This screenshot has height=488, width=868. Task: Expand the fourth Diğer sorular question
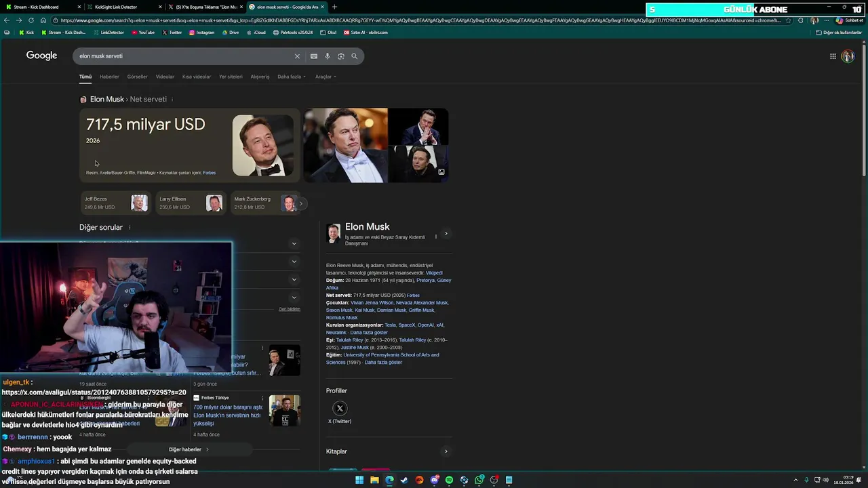(x=294, y=298)
